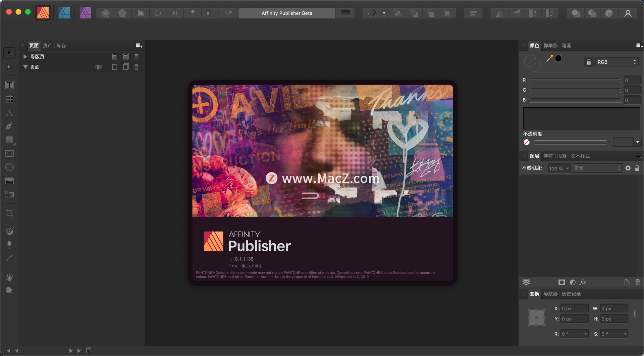Open rotation R dropdown in Transform

point(586,334)
